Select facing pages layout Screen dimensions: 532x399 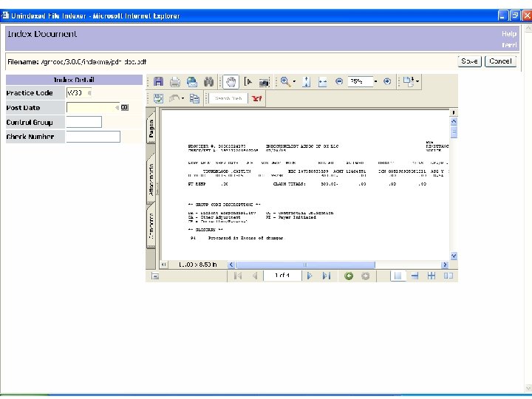pyautogui.click(x=449, y=276)
